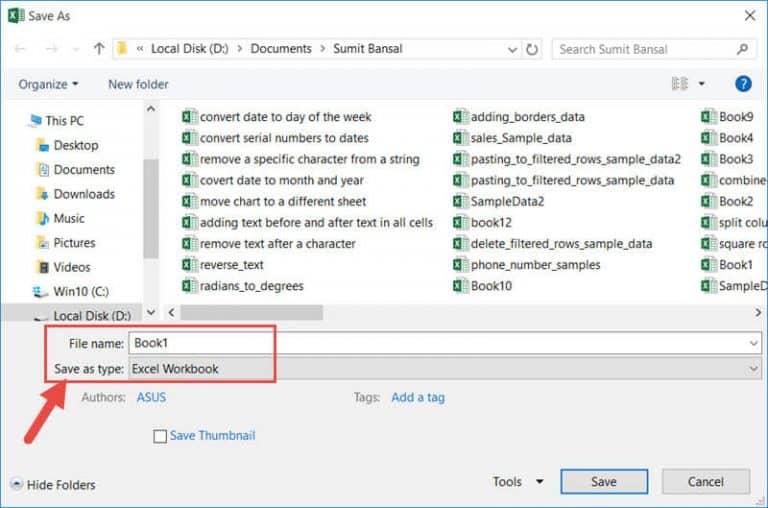Screen dimensions: 768x508
Task: Select Desktop in the navigation pane
Action: coord(68,145)
